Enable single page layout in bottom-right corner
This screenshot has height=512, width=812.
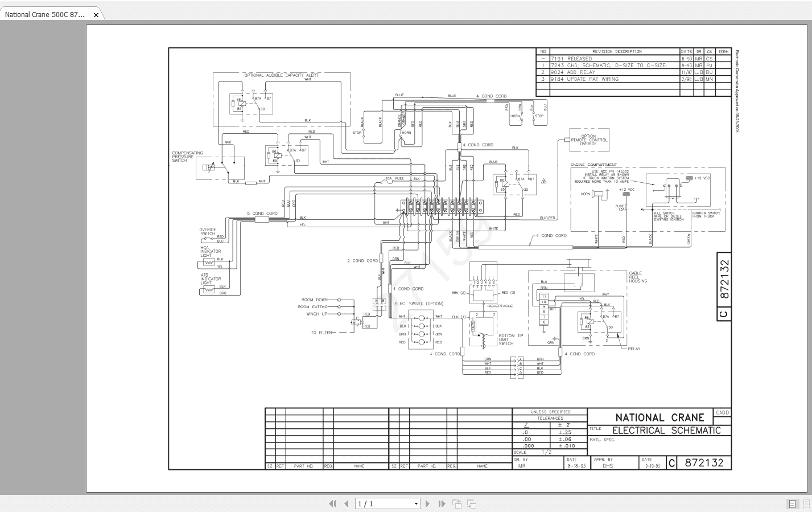(792, 503)
